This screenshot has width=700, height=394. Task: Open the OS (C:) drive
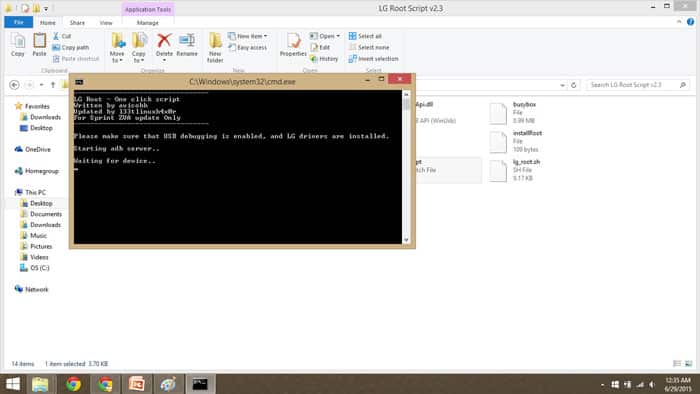[x=35, y=268]
